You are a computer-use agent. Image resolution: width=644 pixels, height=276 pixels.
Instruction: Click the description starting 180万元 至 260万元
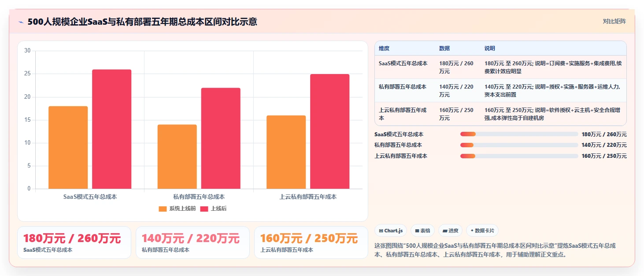[553, 67]
